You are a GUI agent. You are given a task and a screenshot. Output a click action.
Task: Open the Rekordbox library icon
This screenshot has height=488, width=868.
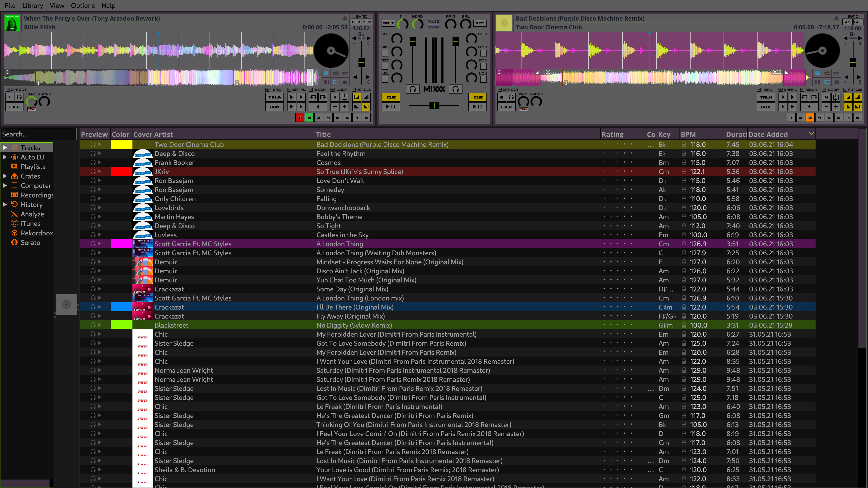click(14, 233)
